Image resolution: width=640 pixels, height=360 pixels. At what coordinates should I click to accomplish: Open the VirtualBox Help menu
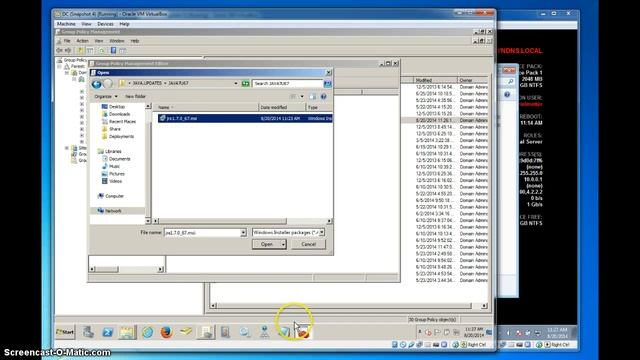(124, 24)
